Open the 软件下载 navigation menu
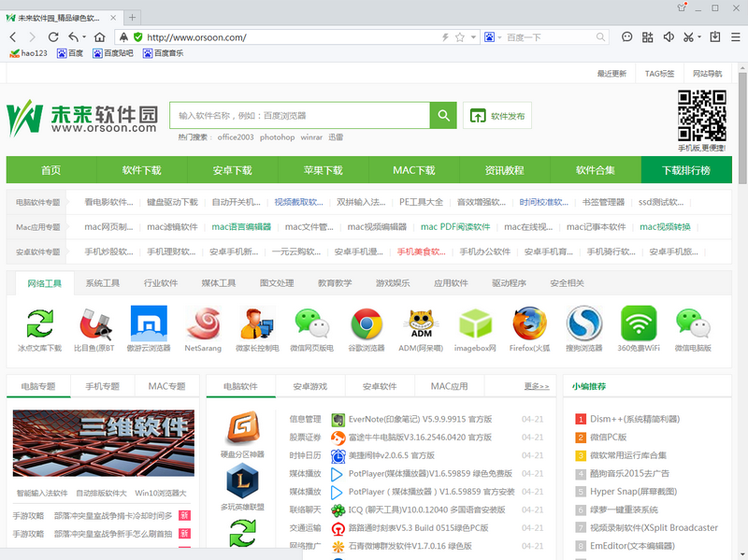 [142, 170]
